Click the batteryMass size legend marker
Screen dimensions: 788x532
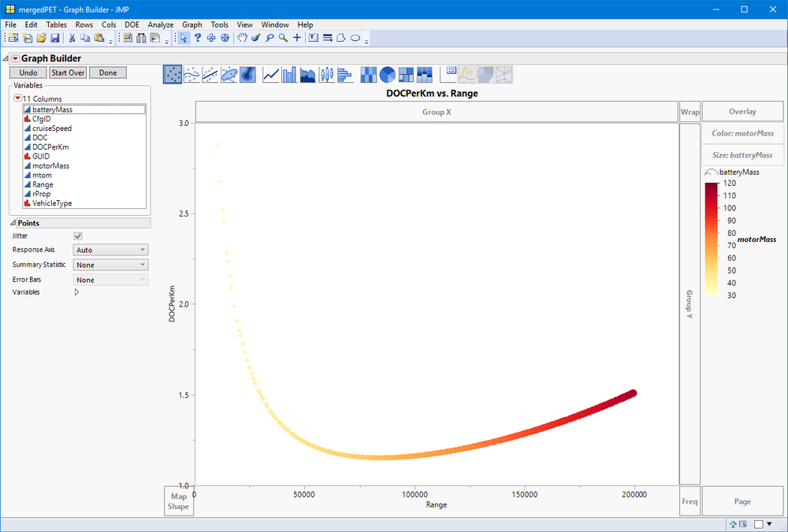coord(711,173)
